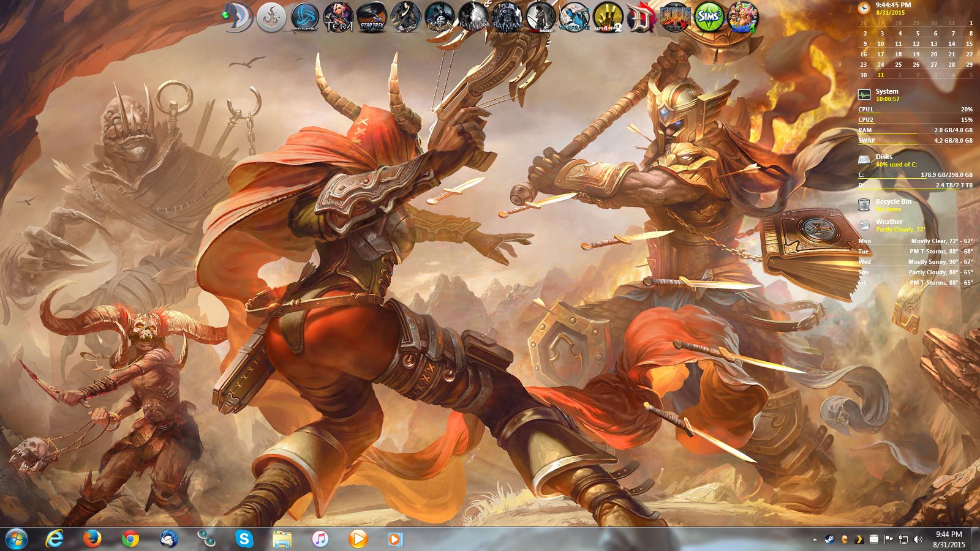This screenshot has height=551, width=980.
Task: Click the CPU2 15% usage row
Action: pos(915,120)
